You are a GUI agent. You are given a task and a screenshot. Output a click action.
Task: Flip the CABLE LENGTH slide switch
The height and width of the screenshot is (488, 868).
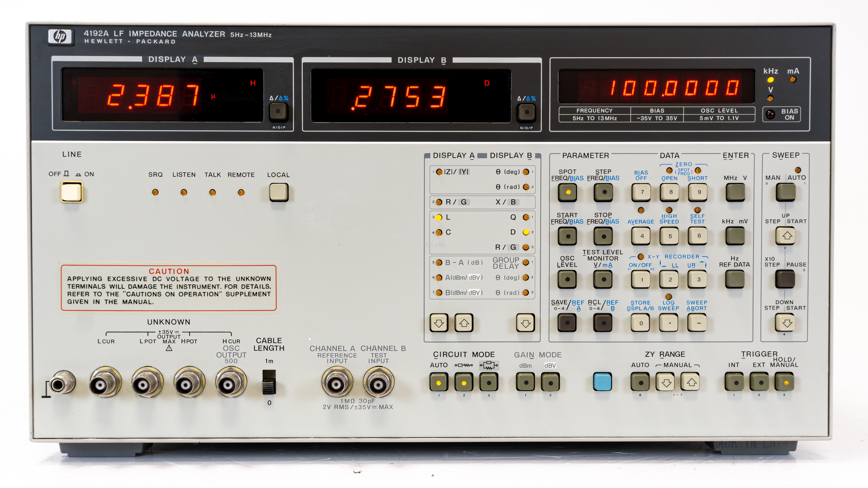click(x=269, y=382)
